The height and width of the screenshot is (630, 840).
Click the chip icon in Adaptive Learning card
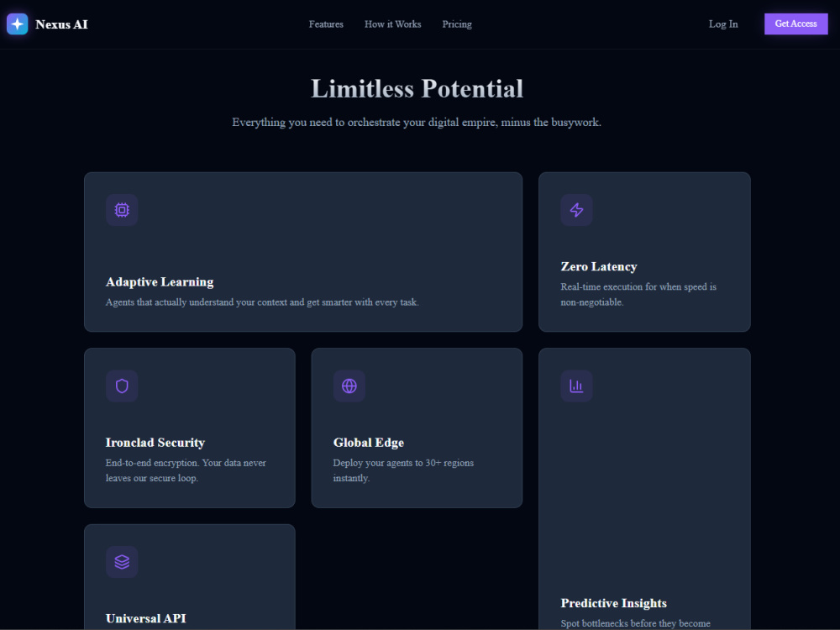click(122, 210)
